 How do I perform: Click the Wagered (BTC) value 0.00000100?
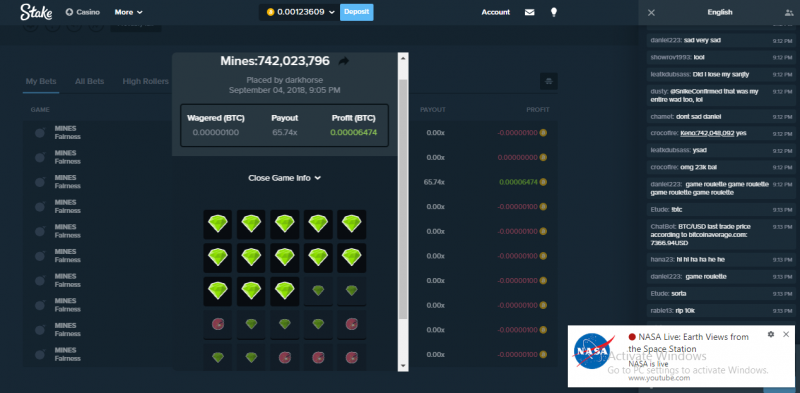(x=216, y=133)
